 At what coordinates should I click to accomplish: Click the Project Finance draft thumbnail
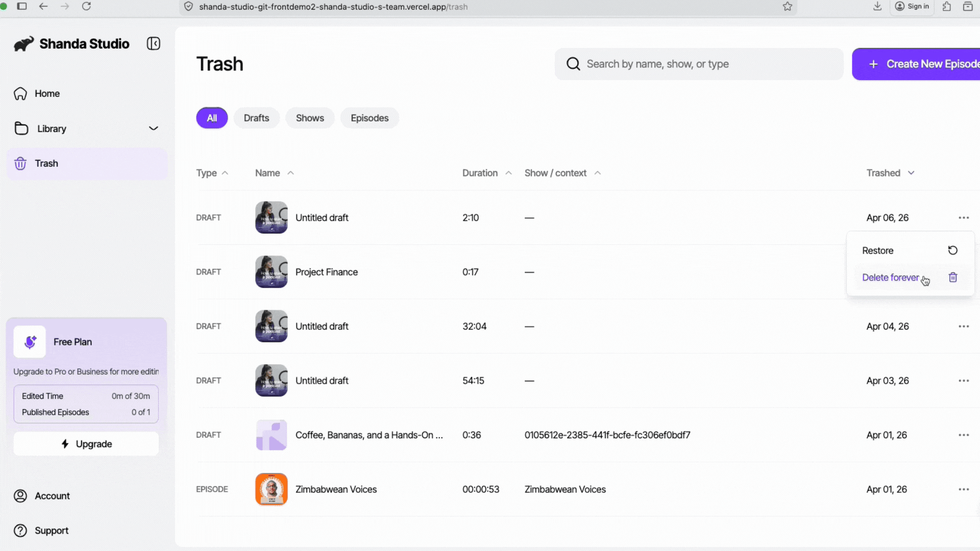click(271, 272)
